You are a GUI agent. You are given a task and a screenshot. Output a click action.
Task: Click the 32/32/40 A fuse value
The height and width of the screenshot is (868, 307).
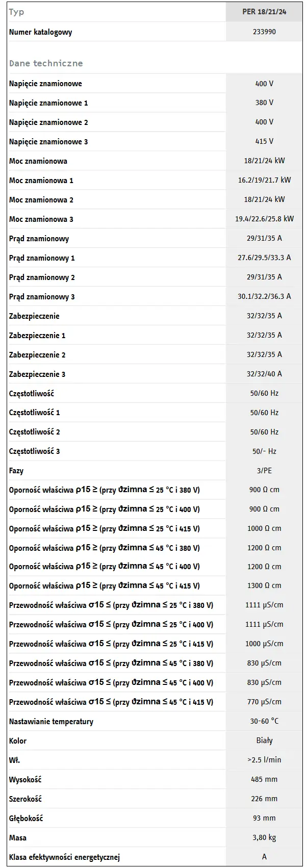click(264, 374)
